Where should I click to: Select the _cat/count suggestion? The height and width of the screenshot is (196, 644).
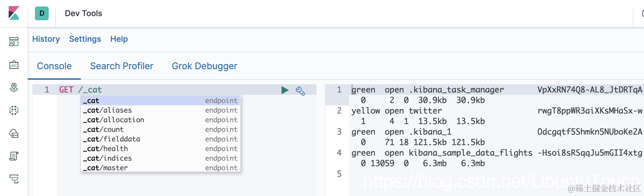click(x=161, y=129)
